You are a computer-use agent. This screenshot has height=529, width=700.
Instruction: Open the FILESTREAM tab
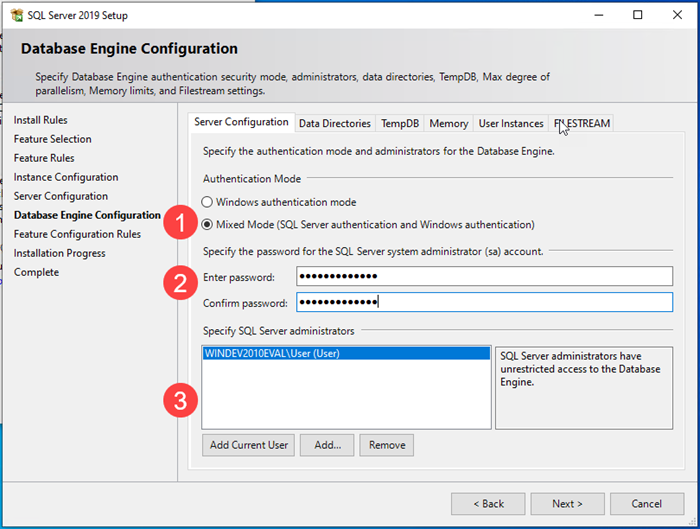[582, 124]
